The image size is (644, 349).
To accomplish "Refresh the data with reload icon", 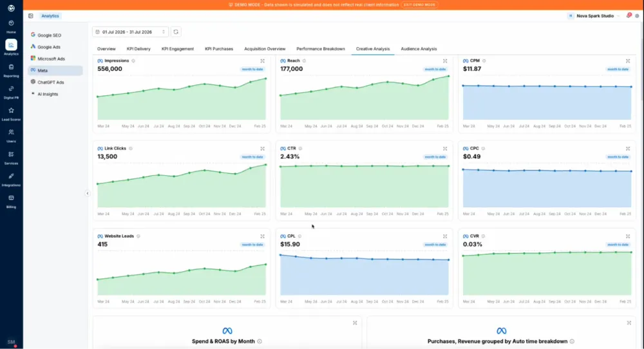I will click(176, 32).
